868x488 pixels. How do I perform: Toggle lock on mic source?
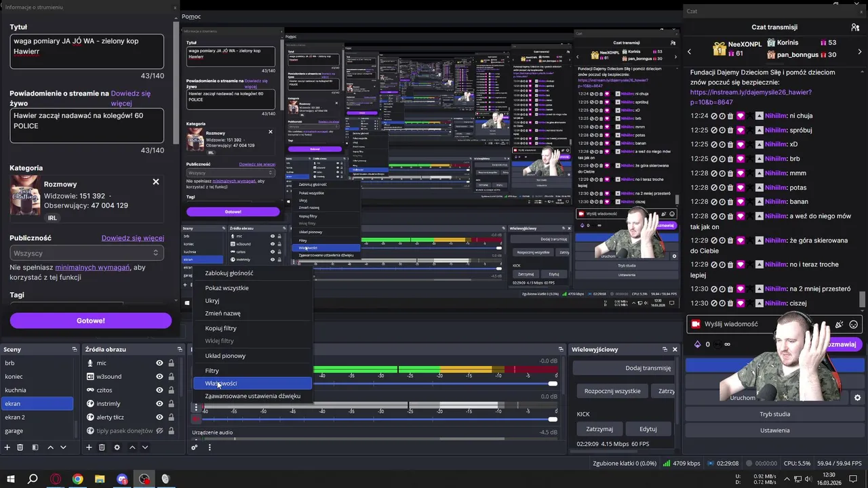click(171, 363)
